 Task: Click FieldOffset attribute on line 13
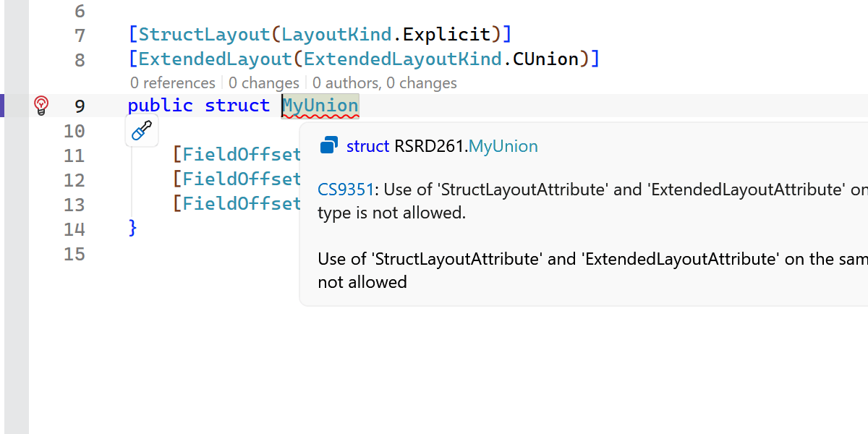241,204
